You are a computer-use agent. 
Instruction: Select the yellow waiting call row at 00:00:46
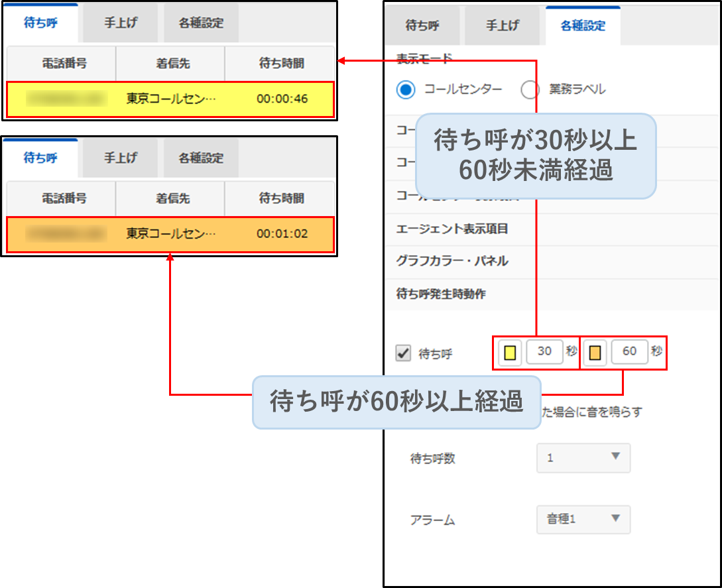click(x=170, y=99)
